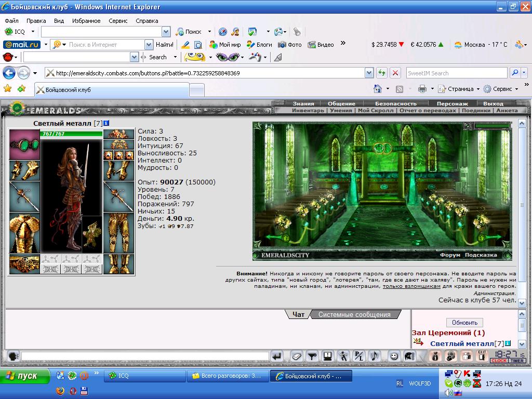Click the green loading bar above map
This screenshot has width=532, height=399.
coord(493,126)
